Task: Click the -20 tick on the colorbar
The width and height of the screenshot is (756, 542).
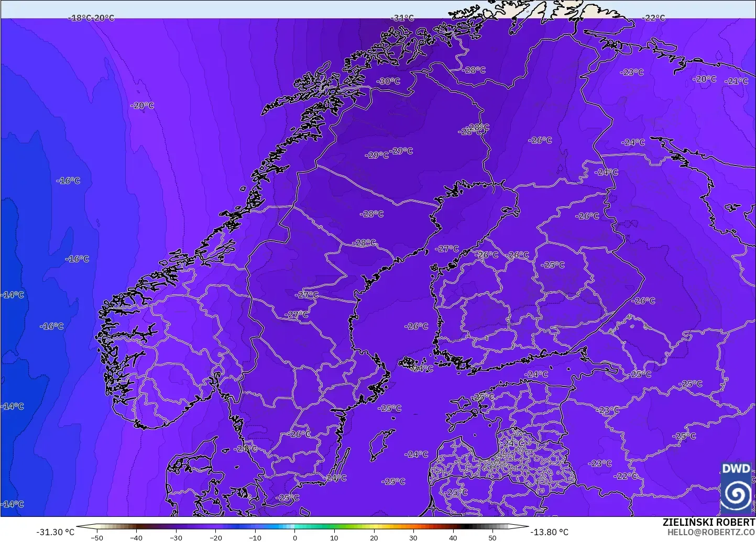Action: 215,537
